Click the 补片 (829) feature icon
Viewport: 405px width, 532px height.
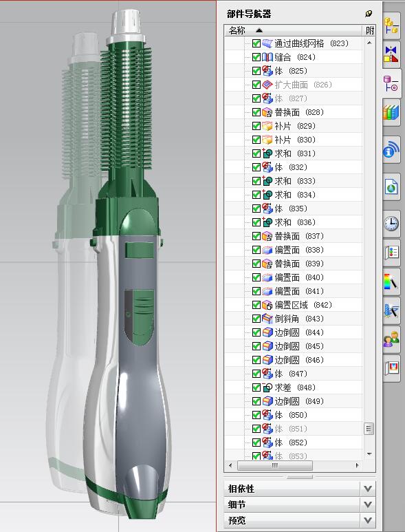coord(267,126)
